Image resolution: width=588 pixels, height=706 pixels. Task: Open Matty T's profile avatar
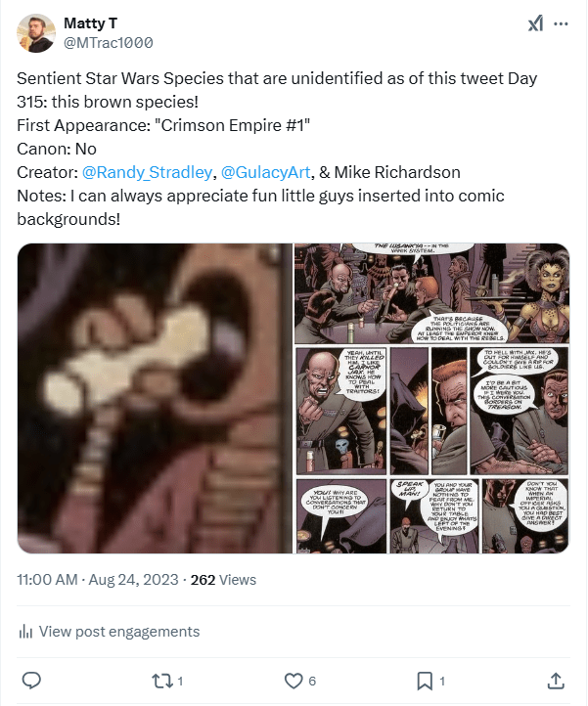[x=36, y=33]
